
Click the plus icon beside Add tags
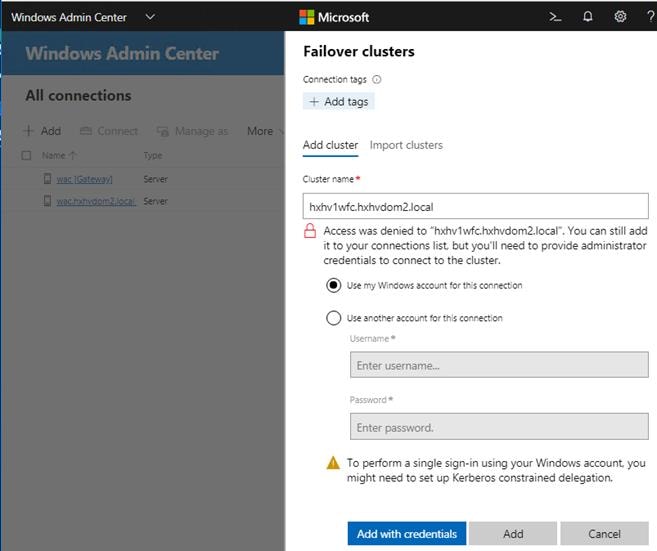tap(314, 101)
